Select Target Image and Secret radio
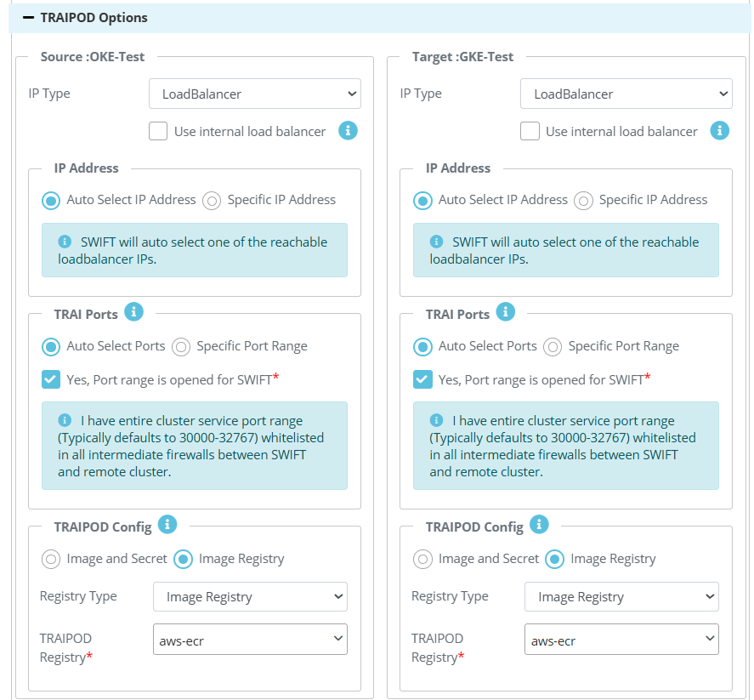754x700 pixels. coord(422,560)
